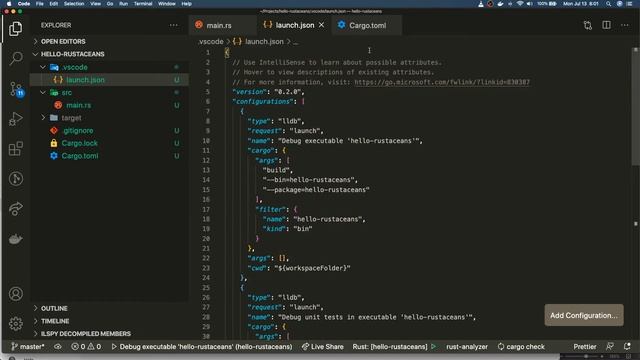Open the Terminal menu
The height and width of the screenshot is (360, 640).
[143, 4]
